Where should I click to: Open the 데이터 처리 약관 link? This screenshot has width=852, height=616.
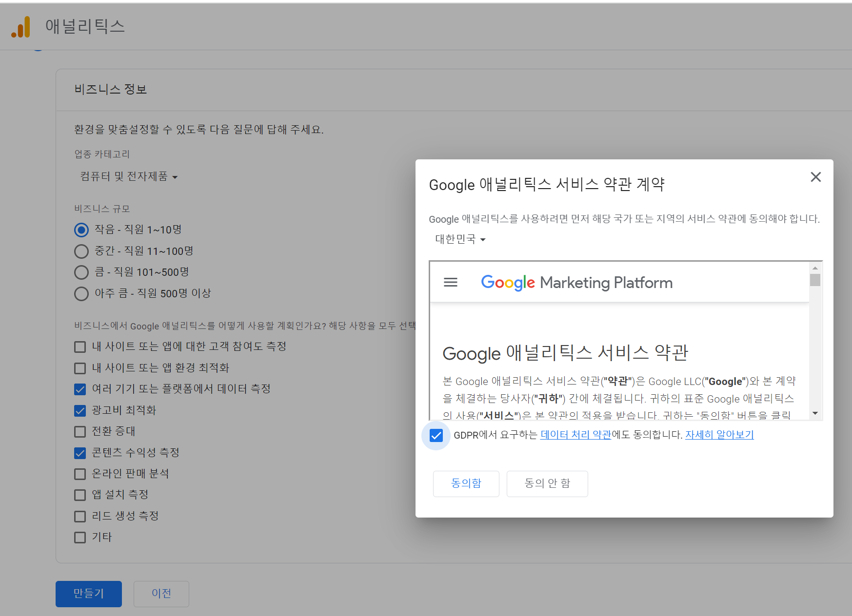point(575,435)
